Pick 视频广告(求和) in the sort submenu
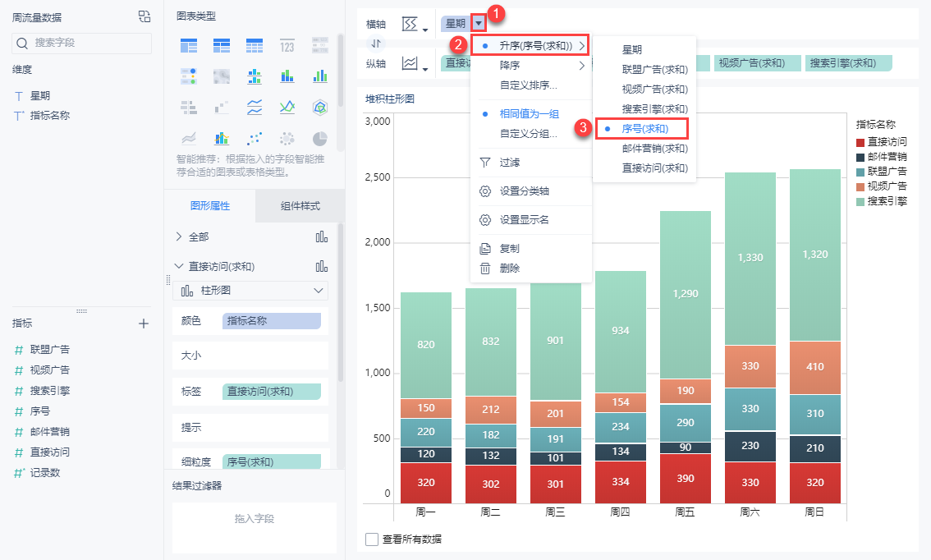This screenshot has height=560, width=931. click(x=655, y=89)
